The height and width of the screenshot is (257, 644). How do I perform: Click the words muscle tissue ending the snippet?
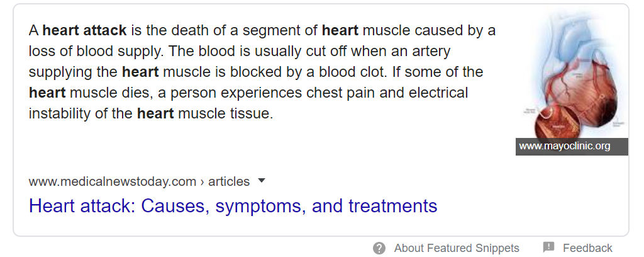[225, 115]
